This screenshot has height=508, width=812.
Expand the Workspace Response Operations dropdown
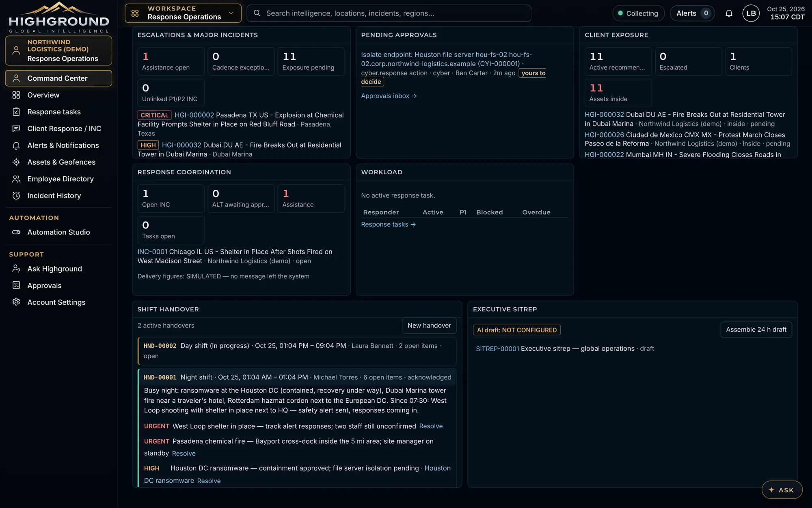183,13
